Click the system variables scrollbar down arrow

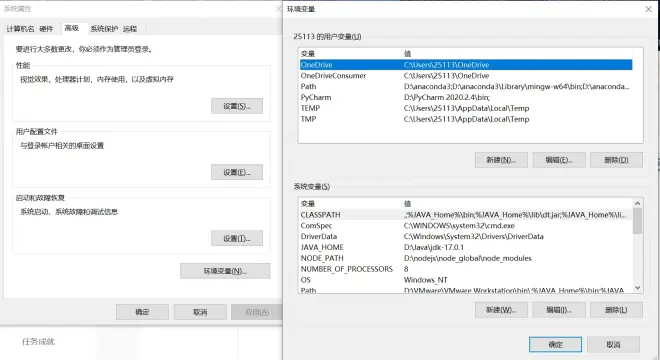pos(637,288)
